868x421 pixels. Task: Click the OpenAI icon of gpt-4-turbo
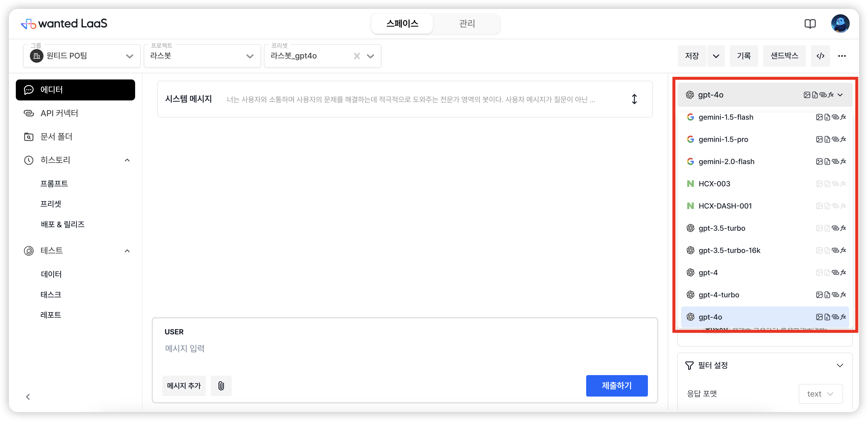690,295
